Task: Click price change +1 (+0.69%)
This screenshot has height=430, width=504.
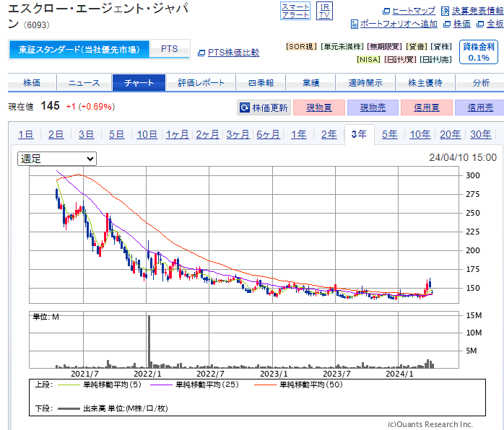Action: click(90, 107)
